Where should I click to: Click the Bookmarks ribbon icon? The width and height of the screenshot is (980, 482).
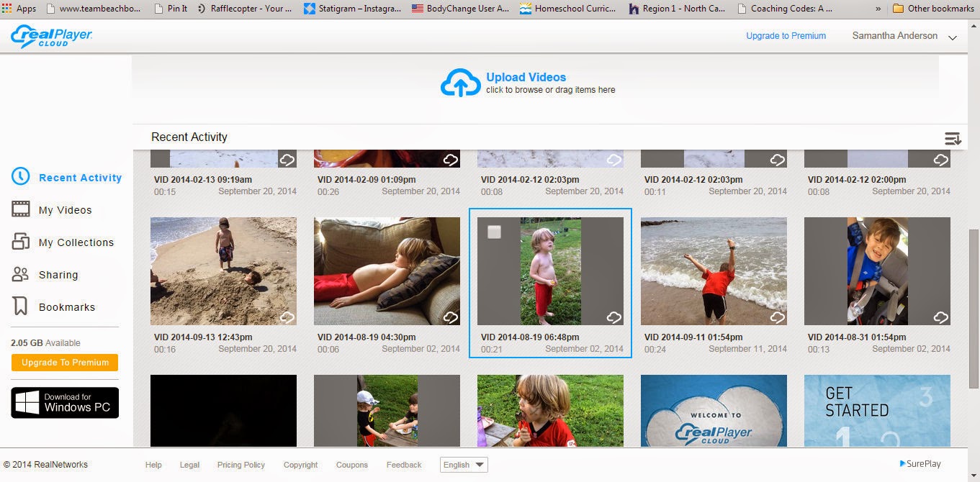21,306
